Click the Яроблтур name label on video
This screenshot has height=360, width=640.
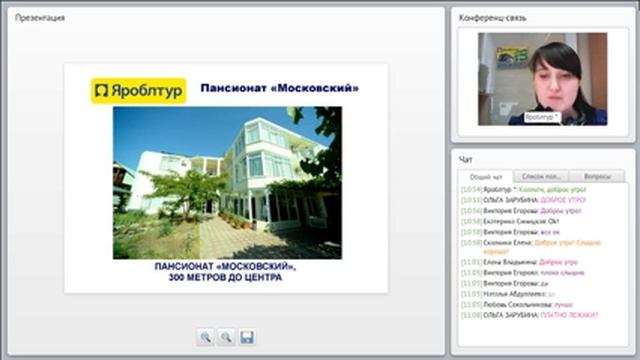click(x=542, y=117)
